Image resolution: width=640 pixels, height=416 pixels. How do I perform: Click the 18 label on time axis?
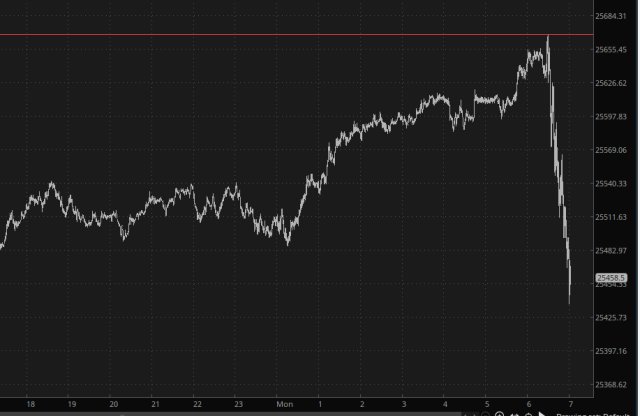click(x=31, y=404)
